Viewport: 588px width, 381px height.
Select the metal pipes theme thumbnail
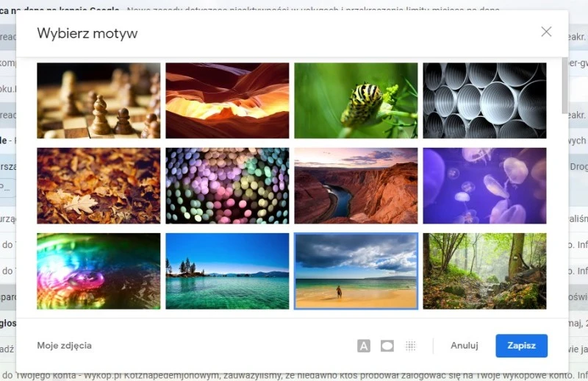coord(484,101)
